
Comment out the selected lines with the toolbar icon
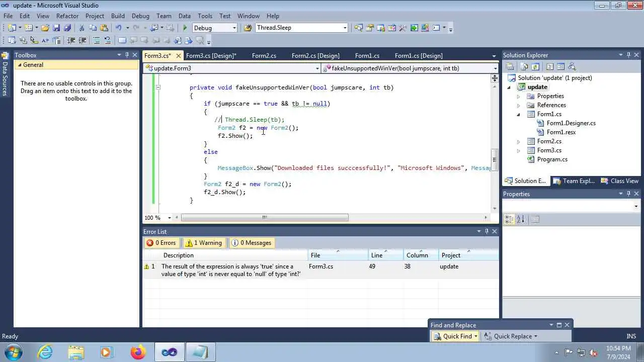point(96,40)
